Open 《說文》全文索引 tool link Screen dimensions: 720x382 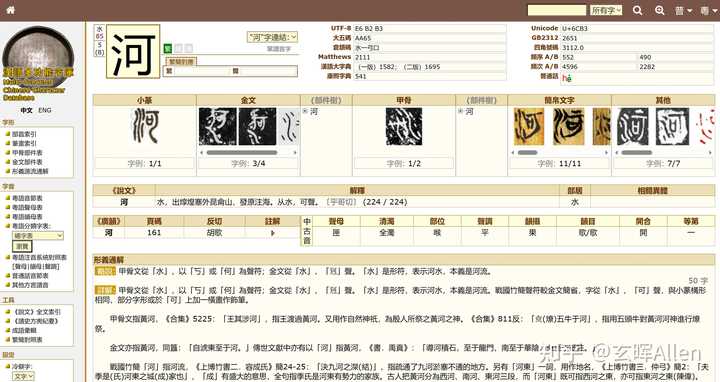coord(36,312)
